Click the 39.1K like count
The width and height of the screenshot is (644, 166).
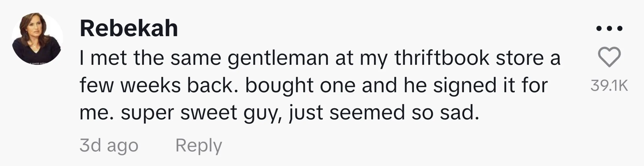coord(609,86)
